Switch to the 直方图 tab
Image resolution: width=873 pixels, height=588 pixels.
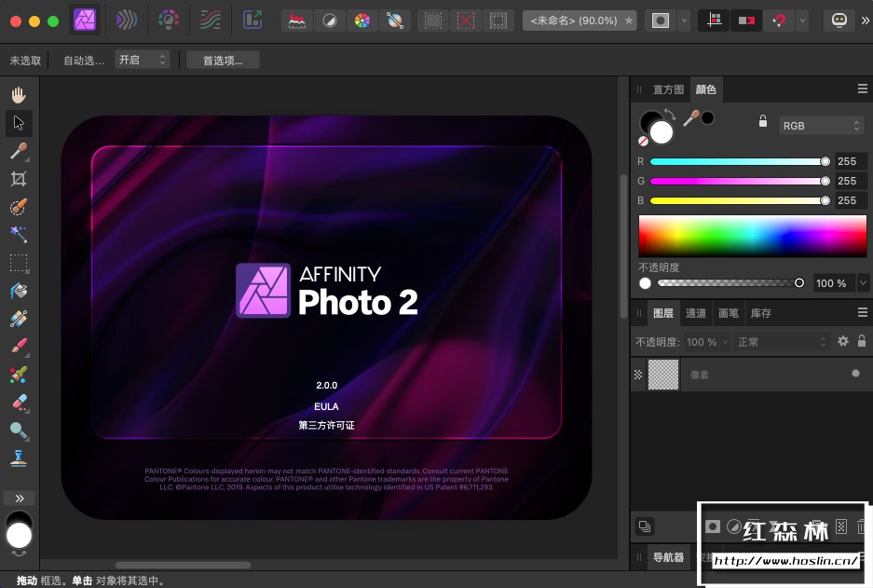coord(668,89)
